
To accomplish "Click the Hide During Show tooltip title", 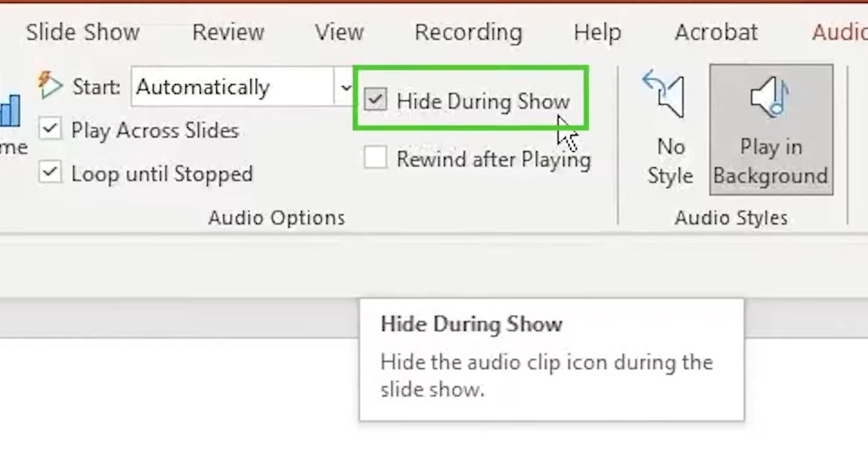I will [x=471, y=324].
